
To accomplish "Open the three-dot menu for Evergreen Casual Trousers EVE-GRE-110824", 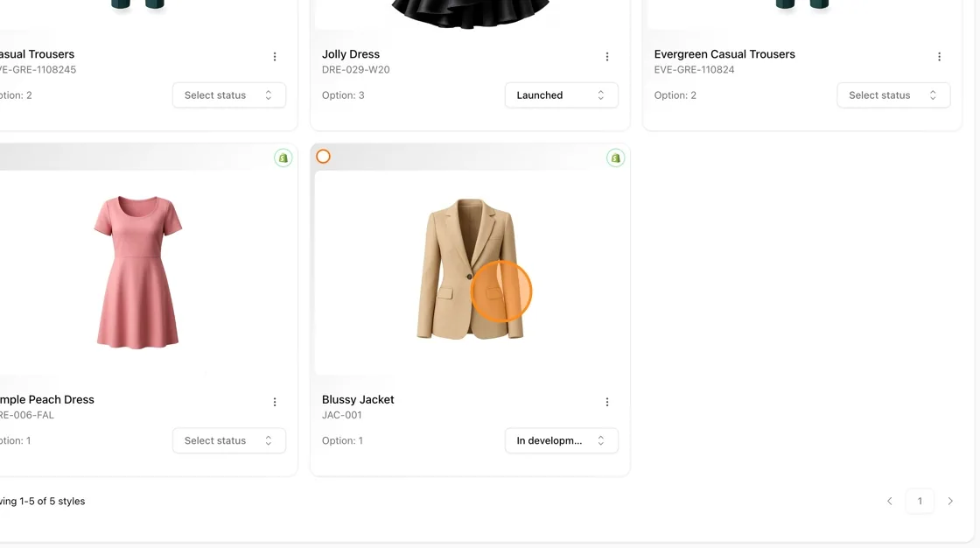I will [x=939, y=57].
